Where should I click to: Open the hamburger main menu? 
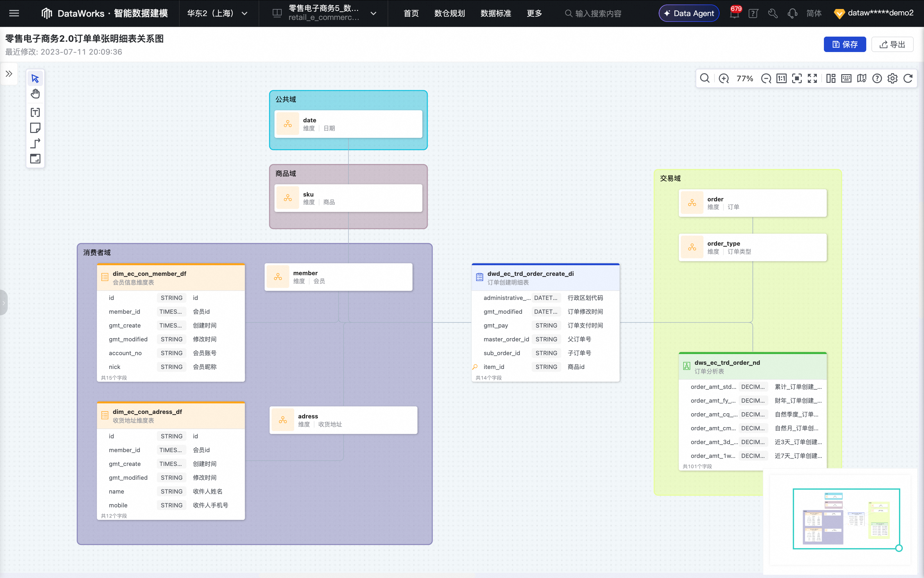14,13
